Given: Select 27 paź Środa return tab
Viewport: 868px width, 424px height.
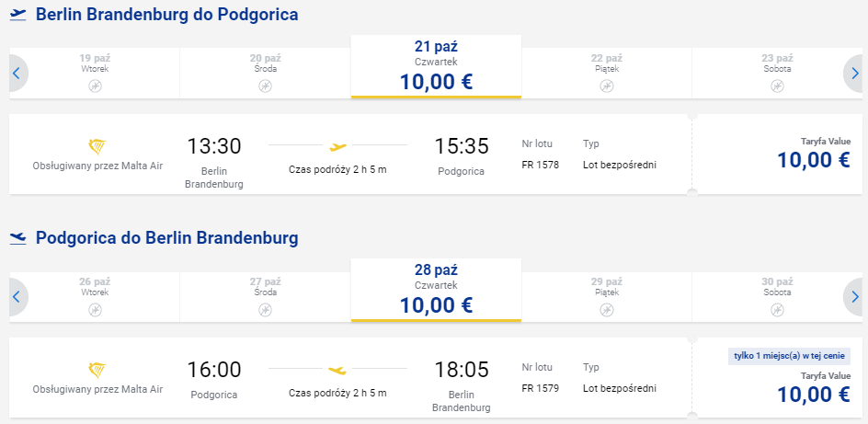Looking at the screenshot, I should (265, 297).
